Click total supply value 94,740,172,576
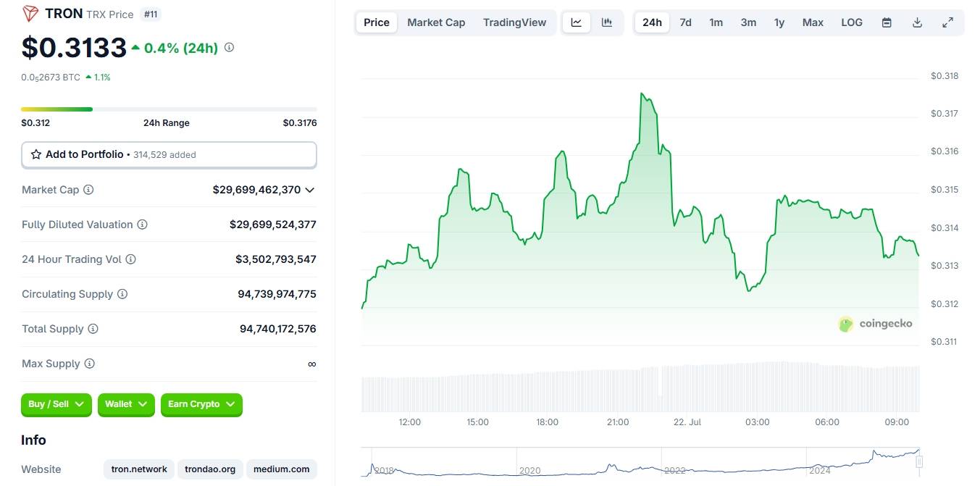980x486 pixels. click(x=278, y=329)
